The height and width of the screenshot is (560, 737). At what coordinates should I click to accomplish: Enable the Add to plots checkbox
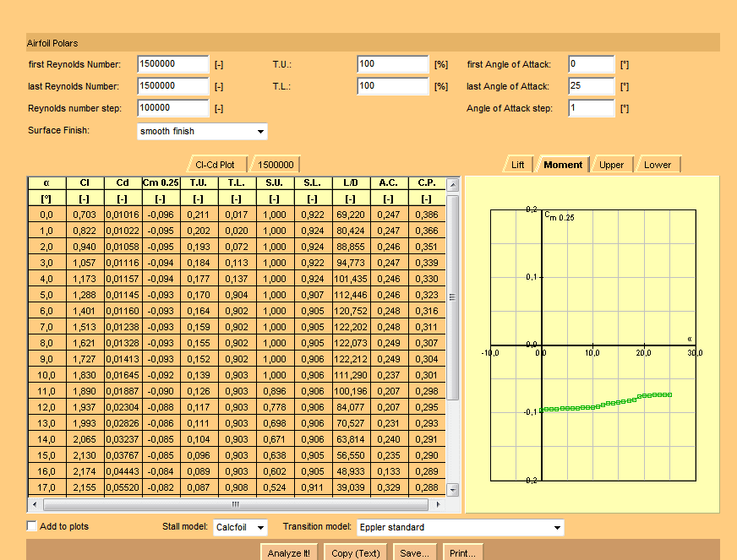(x=32, y=526)
